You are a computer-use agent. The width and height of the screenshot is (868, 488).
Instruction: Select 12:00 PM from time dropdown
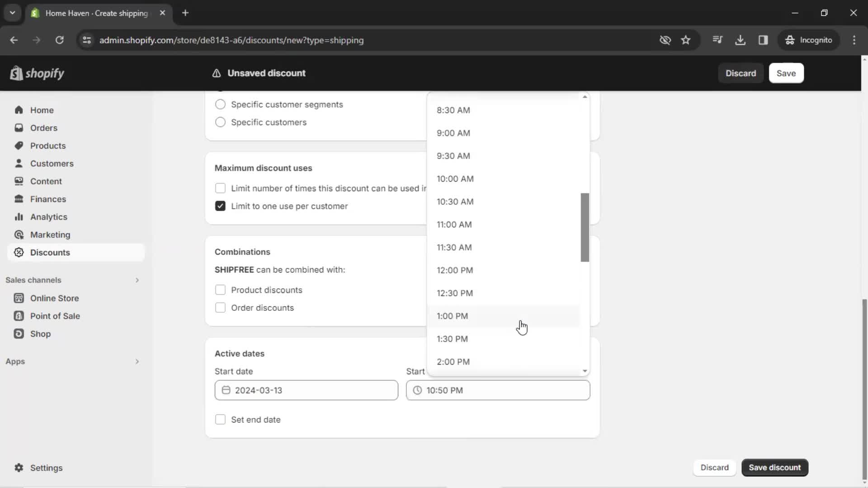455,271
